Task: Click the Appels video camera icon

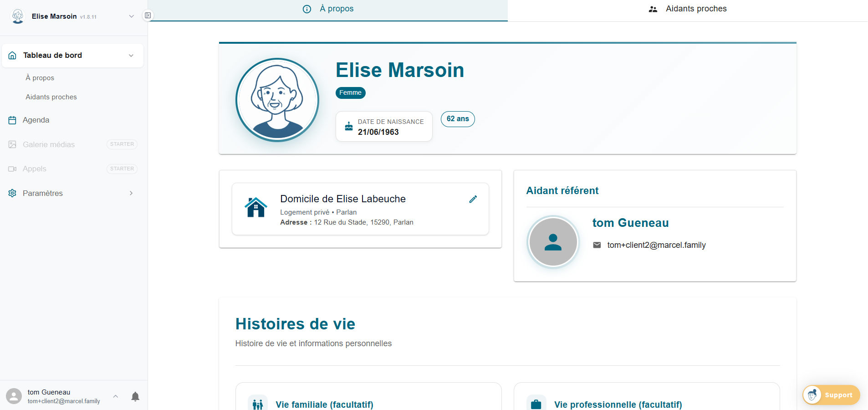Action: (12, 169)
